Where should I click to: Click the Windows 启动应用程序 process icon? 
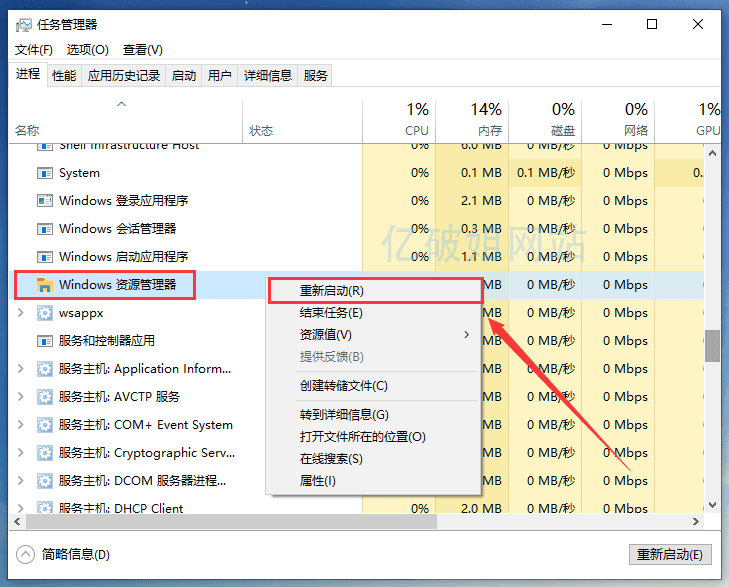coord(45,257)
